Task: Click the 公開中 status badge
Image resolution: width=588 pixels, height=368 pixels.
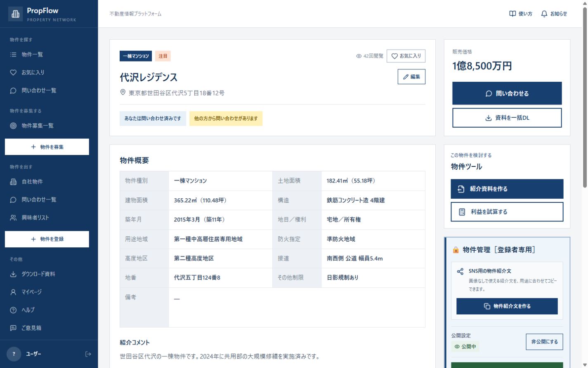Action: [x=465, y=347]
